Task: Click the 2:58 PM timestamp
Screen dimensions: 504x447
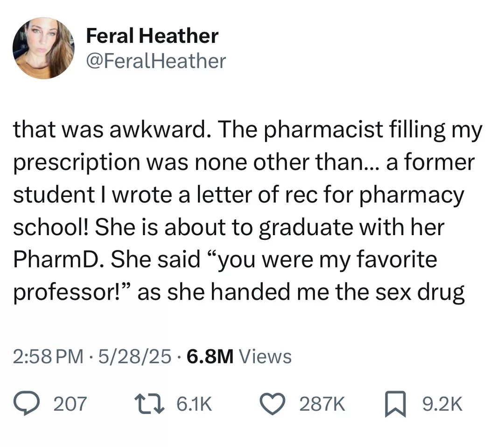Action: click(48, 357)
